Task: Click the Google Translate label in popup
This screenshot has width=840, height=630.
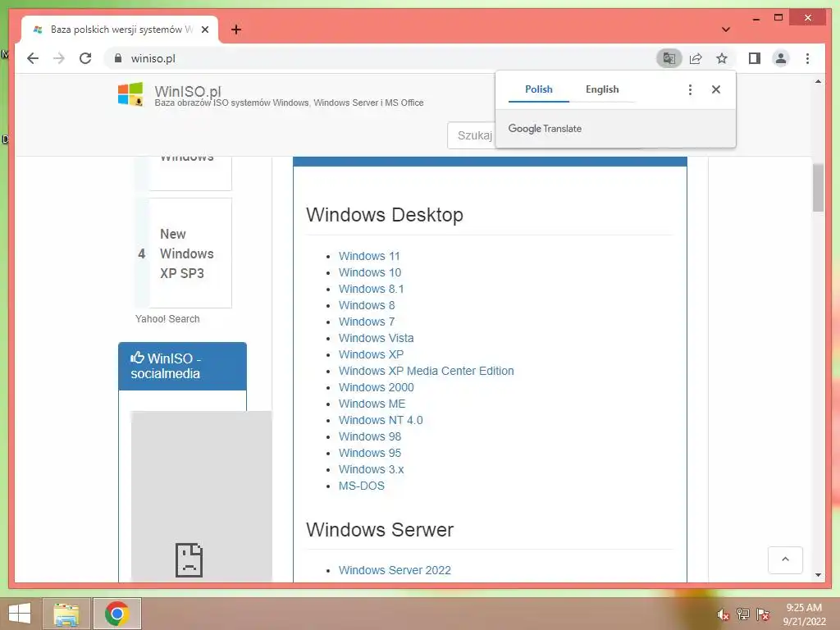Action: point(545,129)
